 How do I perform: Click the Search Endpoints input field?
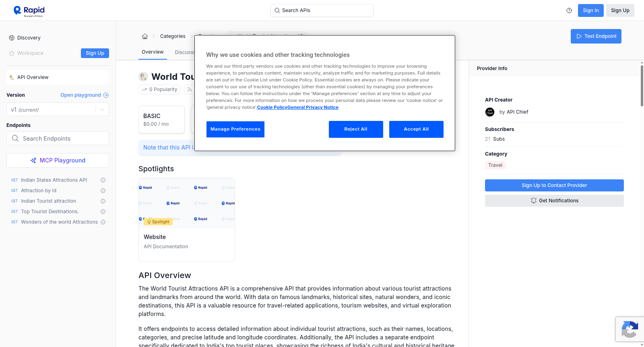(58, 138)
